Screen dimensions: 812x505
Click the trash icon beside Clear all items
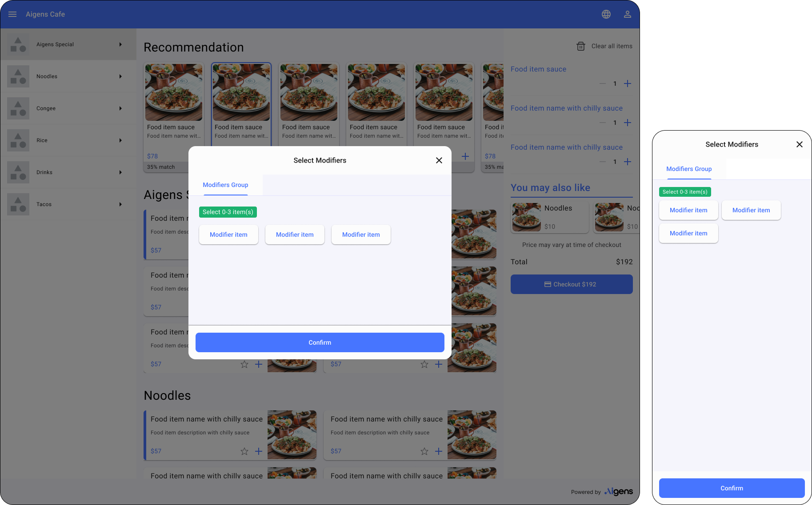click(581, 46)
